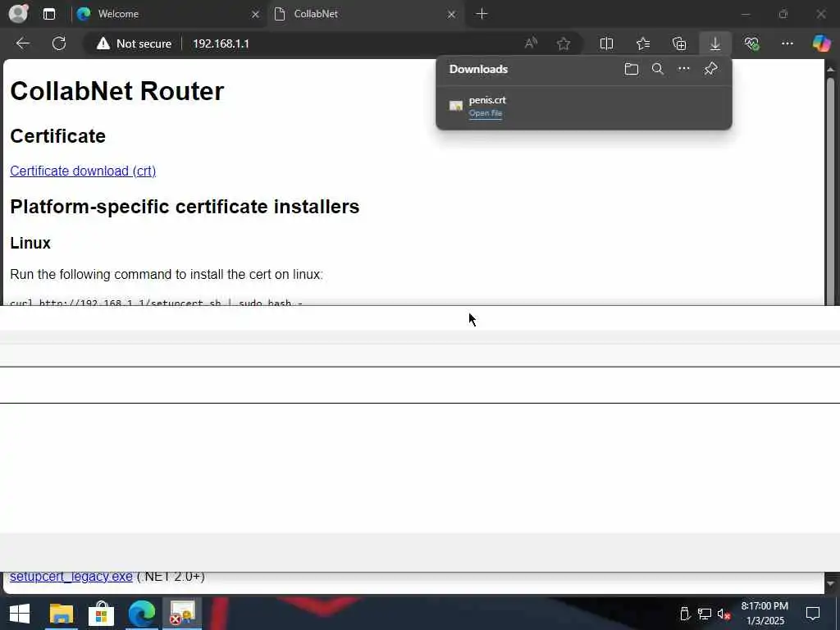Toggle the Downloads toolbar button
The width and height of the screenshot is (840, 630).
click(715, 43)
